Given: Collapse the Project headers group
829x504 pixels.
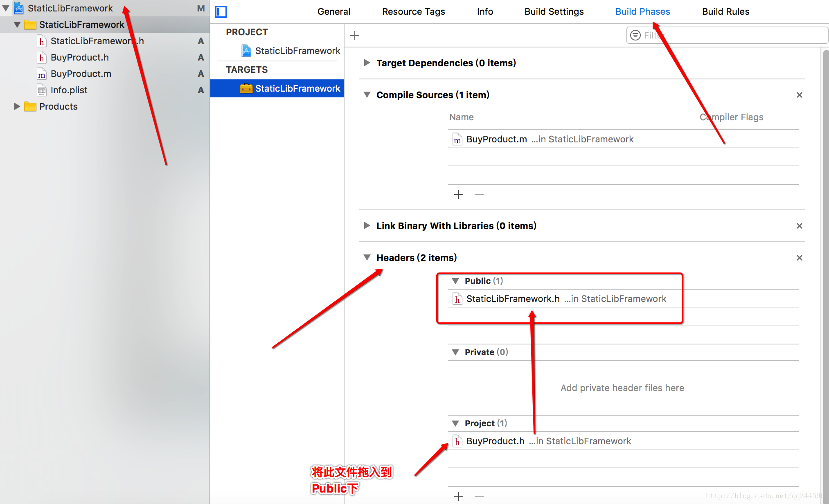Looking at the screenshot, I should pos(455,423).
